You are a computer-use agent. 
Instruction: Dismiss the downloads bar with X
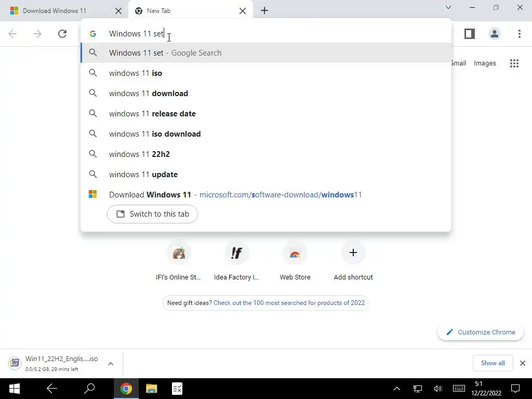click(523, 363)
